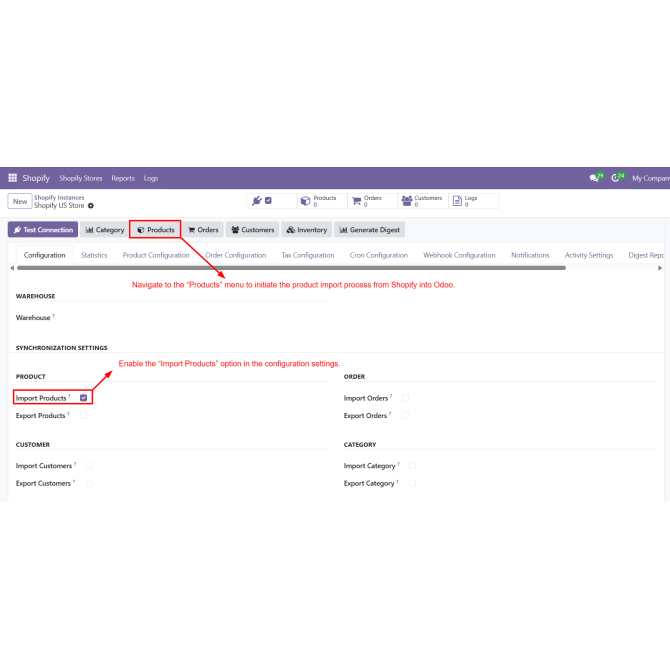Click the Import Products help mark
This screenshot has width=670, height=670.
[69, 396]
